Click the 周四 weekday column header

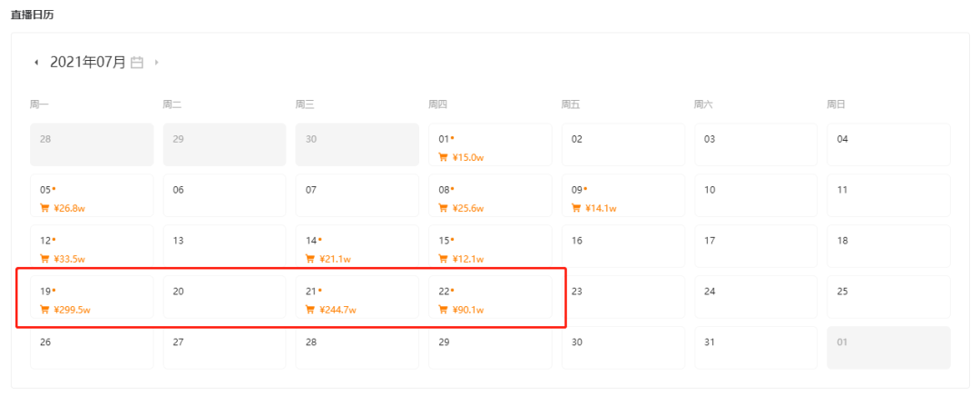click(x=437, y=104)
